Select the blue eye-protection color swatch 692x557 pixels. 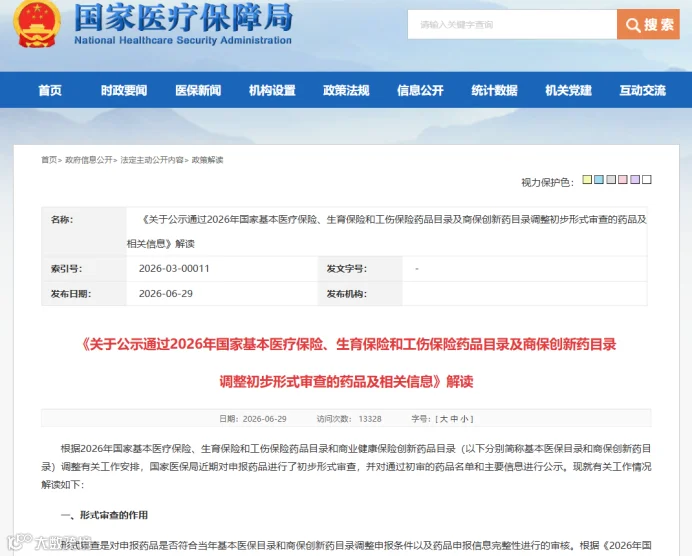[x=599, y=180]
